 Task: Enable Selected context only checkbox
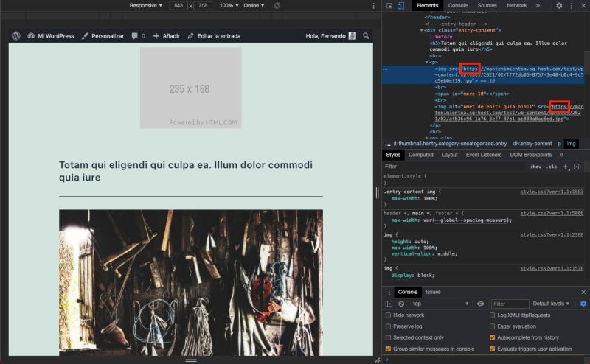[x=388, y=337]
